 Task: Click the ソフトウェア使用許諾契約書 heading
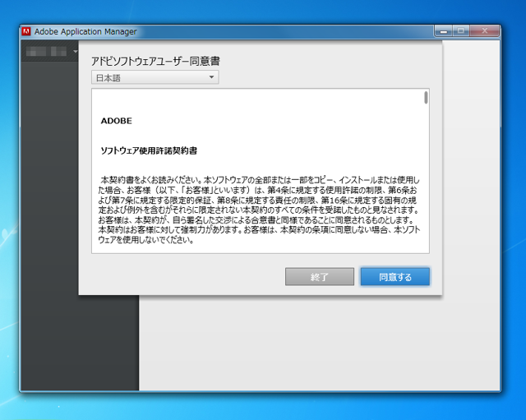149,150
